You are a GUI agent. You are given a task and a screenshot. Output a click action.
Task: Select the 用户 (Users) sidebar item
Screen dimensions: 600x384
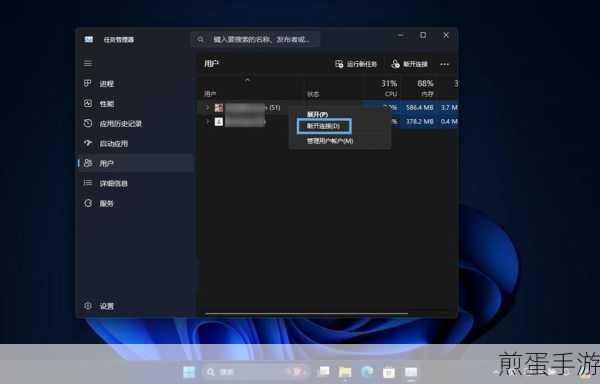click(x=136, y=163)
